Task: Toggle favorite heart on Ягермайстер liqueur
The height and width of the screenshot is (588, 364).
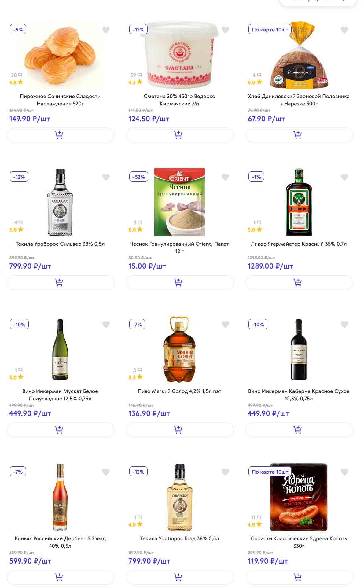Action: click(344, 177)
